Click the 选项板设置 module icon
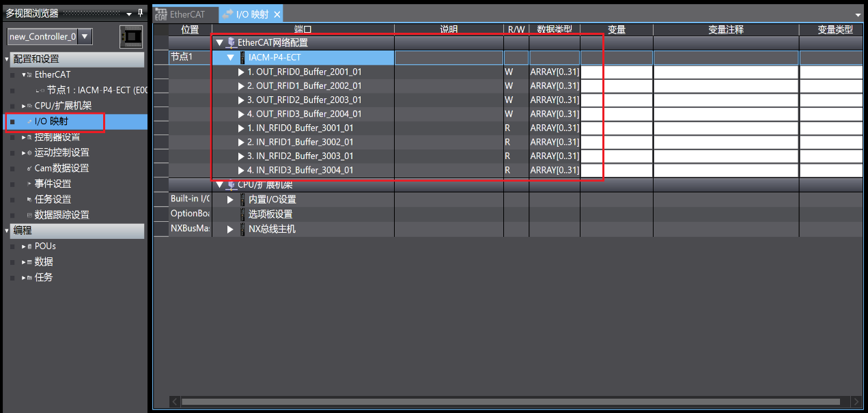 pos(242,214)
